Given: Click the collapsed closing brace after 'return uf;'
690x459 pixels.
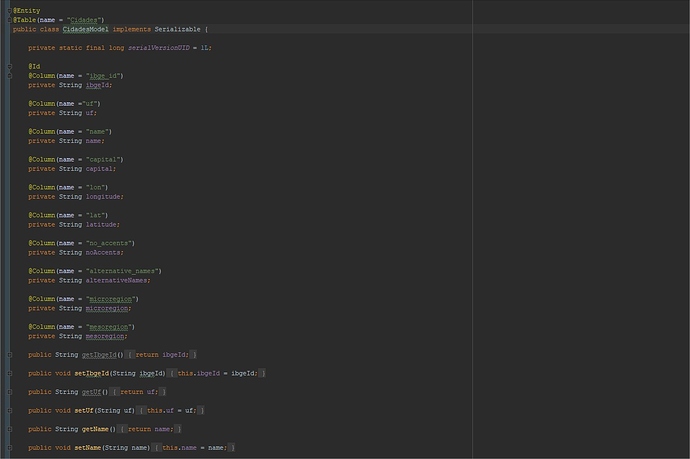Looking at the screenshot, I should (x=163, y=392).
